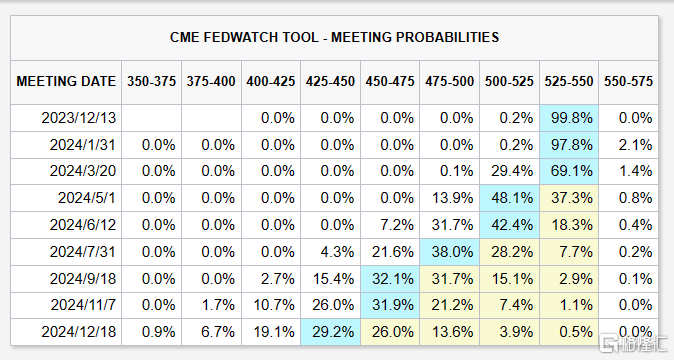
Task: Click the 69.1% cell in 2024/3/20 row
Action: 569,171
